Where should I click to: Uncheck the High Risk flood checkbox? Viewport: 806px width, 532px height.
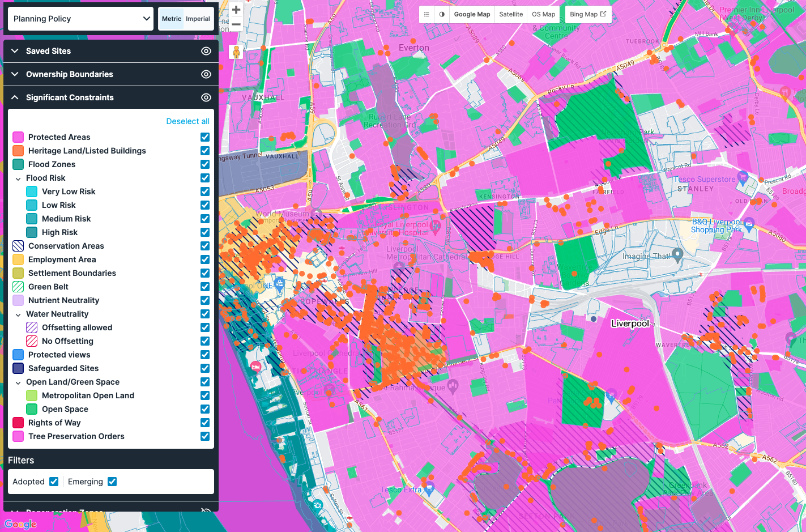204,232
